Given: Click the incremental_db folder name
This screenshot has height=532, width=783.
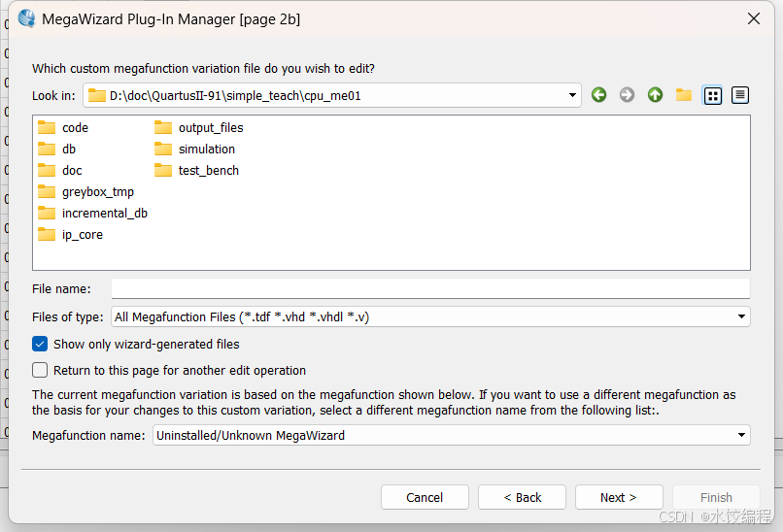Looking at the screenshot, I should click(x=105, y=214).
